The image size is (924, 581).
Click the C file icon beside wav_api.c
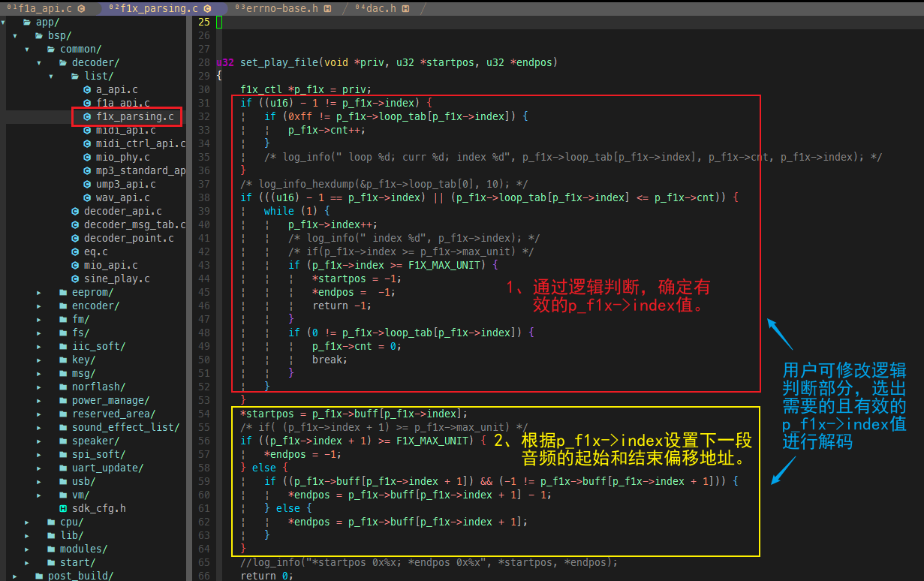(87, 198)
